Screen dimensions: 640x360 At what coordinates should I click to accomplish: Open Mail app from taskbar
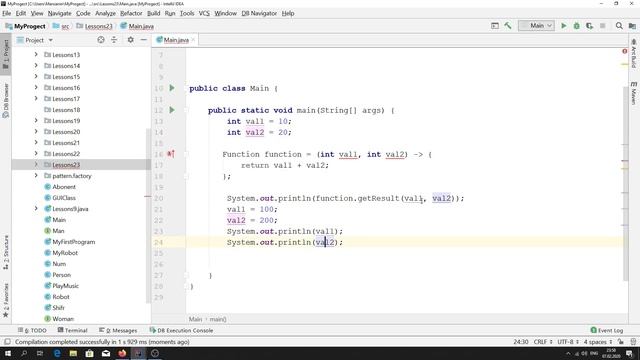(106, 353)
